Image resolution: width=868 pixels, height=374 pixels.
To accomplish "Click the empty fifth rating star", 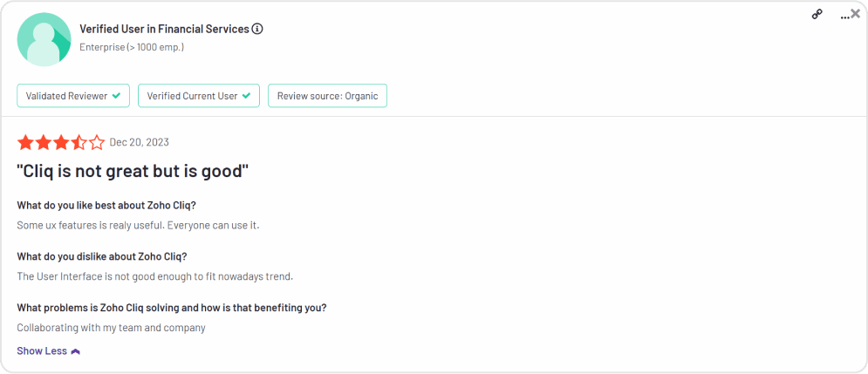I will (96, 142).
